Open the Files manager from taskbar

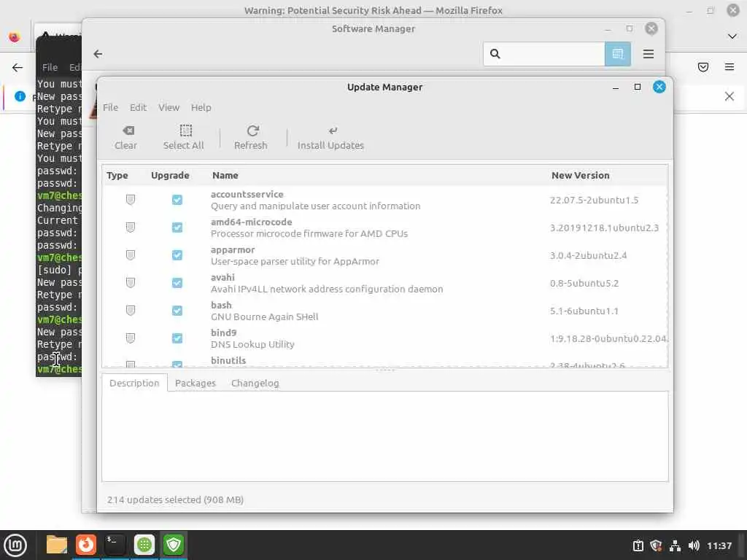[x=57, y=545]
